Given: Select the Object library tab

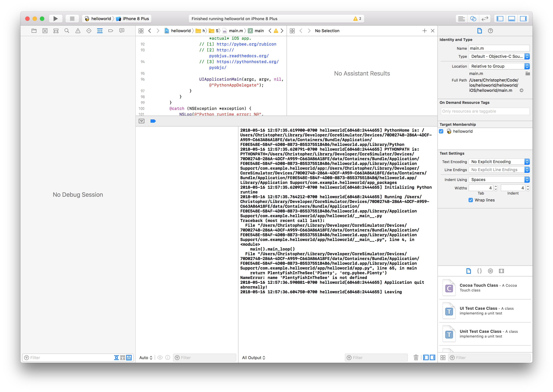Looking at the screenshot, I should click(490, 271).
